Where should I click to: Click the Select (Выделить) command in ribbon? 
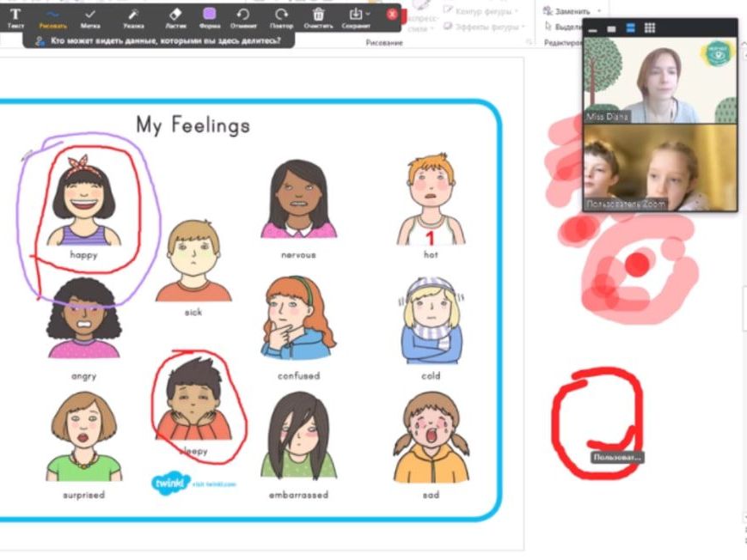563,27
